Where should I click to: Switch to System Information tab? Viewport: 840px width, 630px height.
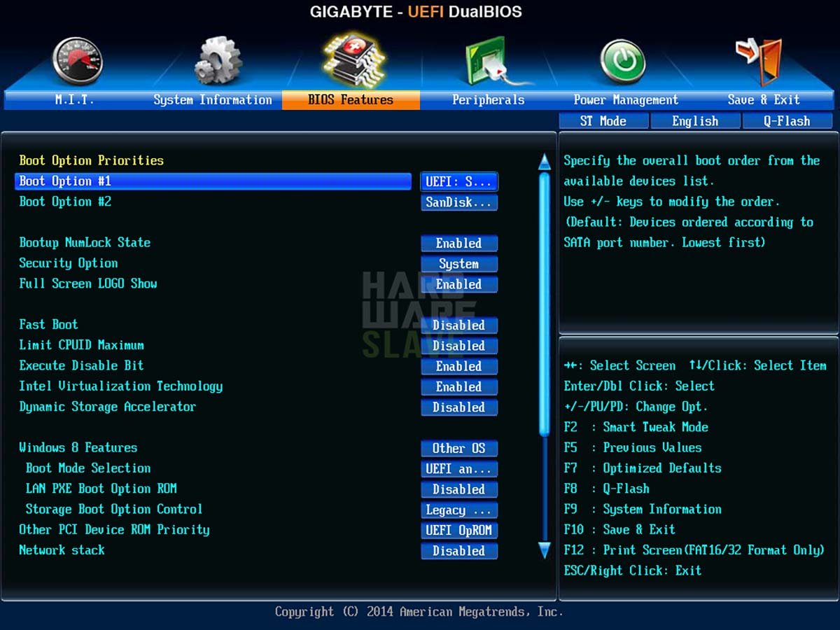213,100
